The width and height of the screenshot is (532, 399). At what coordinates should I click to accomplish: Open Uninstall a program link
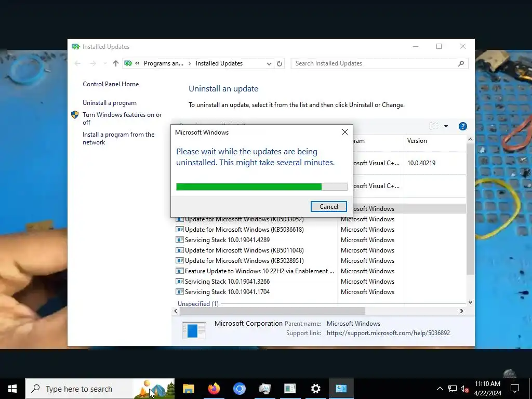(x=110, y=103)
